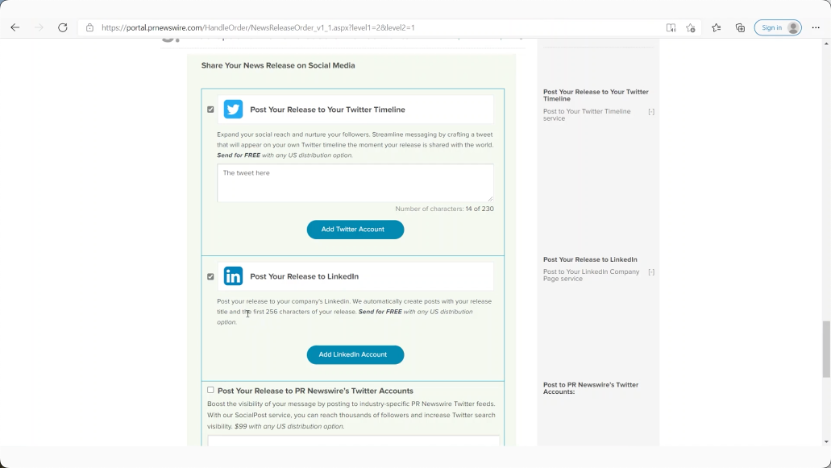This screenshot has height=468, width=832.
Task: Go back to the previous page
Action: pos(15,28)
